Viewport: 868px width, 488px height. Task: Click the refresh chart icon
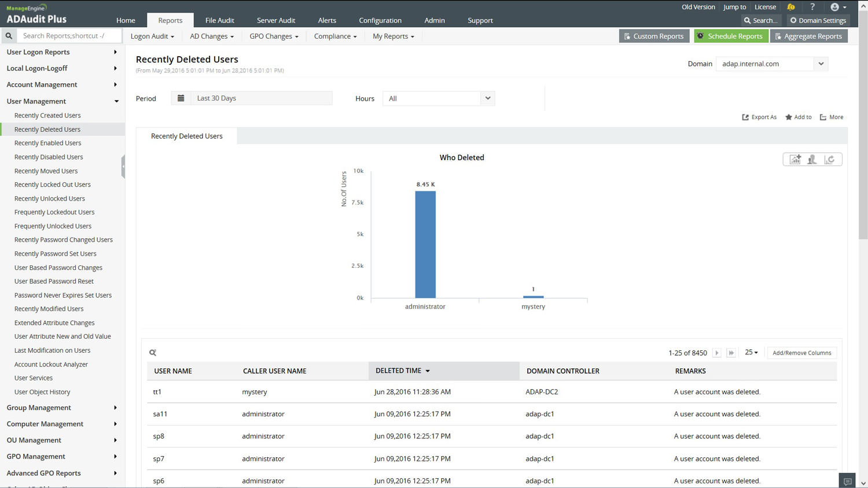(x=830, y=160)
